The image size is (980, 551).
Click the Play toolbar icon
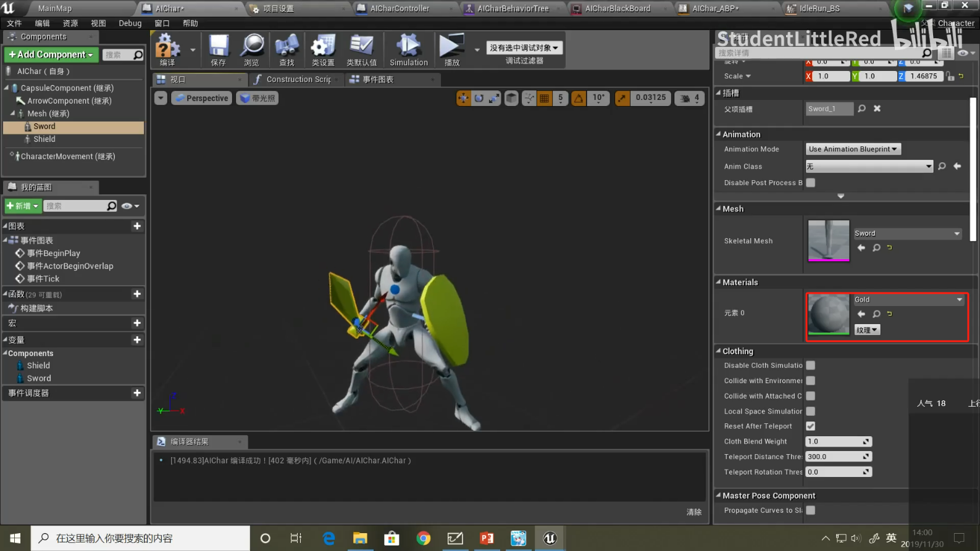click(x=452, y=49)
